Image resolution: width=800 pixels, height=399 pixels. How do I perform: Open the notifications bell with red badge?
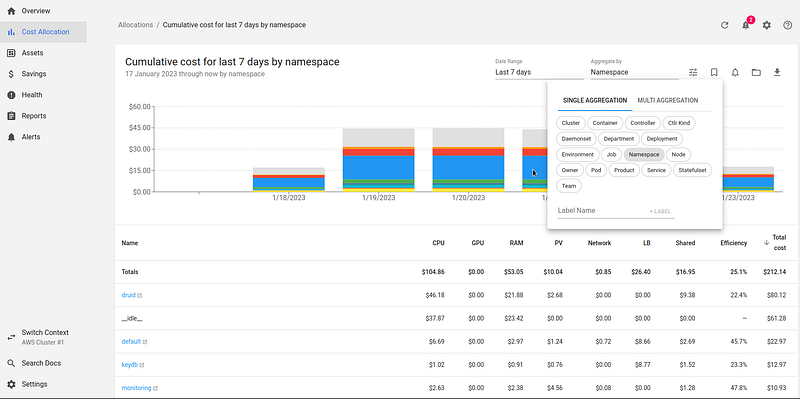coord(746,24)
